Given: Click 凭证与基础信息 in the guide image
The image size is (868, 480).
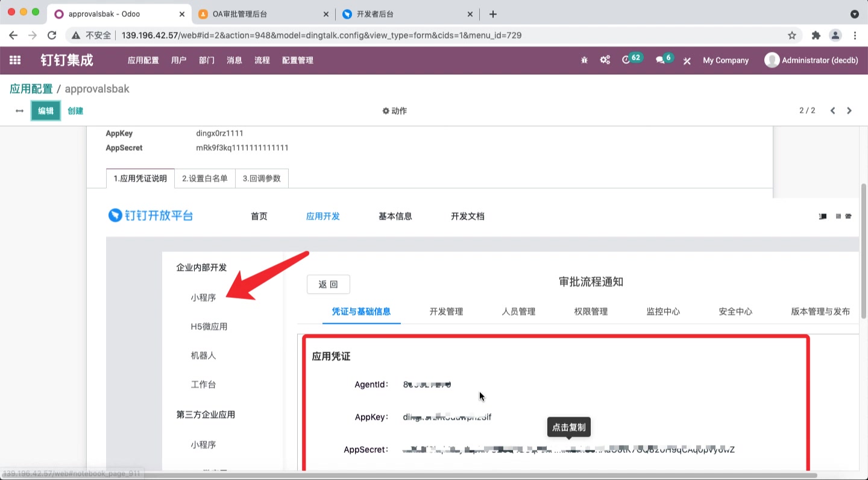Looking at the screenshot, I should (x=362, y=312).
